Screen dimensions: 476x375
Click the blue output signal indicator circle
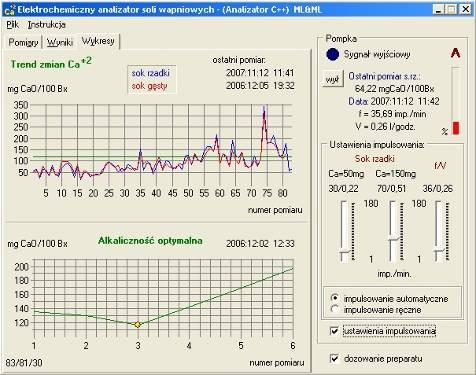click(333, 54)
